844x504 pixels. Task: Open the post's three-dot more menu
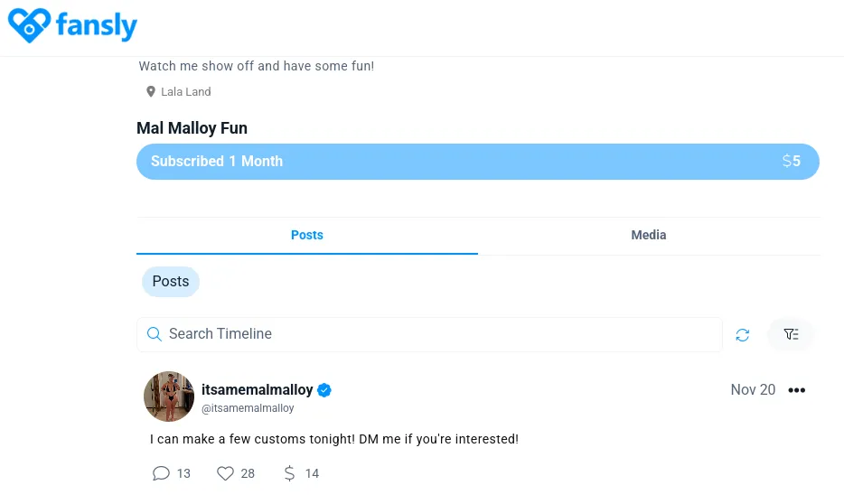click(796, 390)
